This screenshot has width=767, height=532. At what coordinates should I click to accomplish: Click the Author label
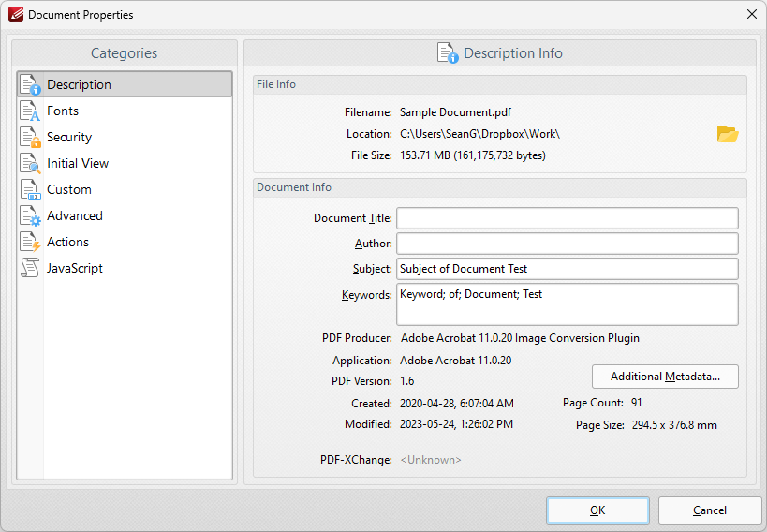tap(374, 244)
